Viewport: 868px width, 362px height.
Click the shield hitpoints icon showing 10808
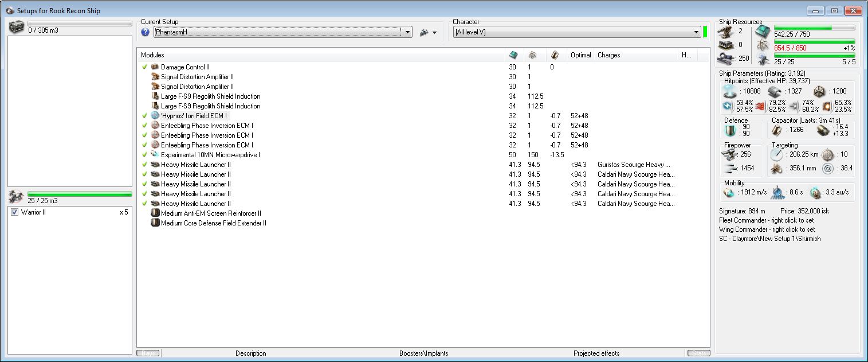point(730,91)
